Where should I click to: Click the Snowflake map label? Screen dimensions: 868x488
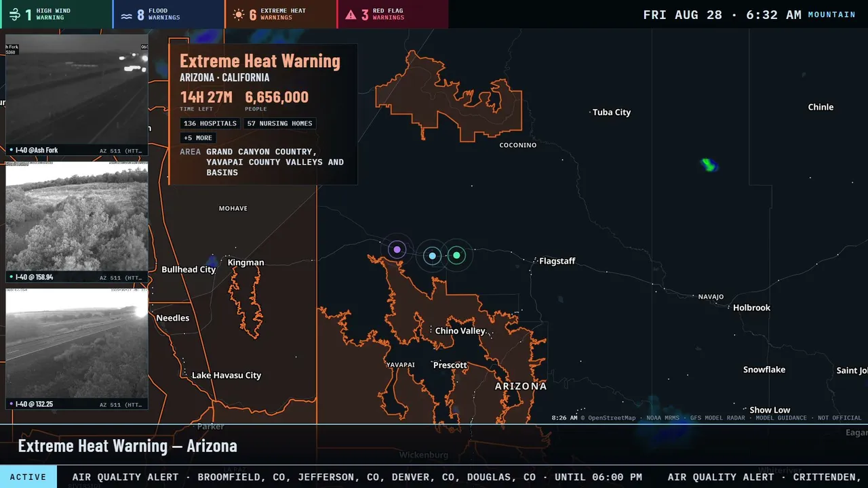(x=764, y=369)
